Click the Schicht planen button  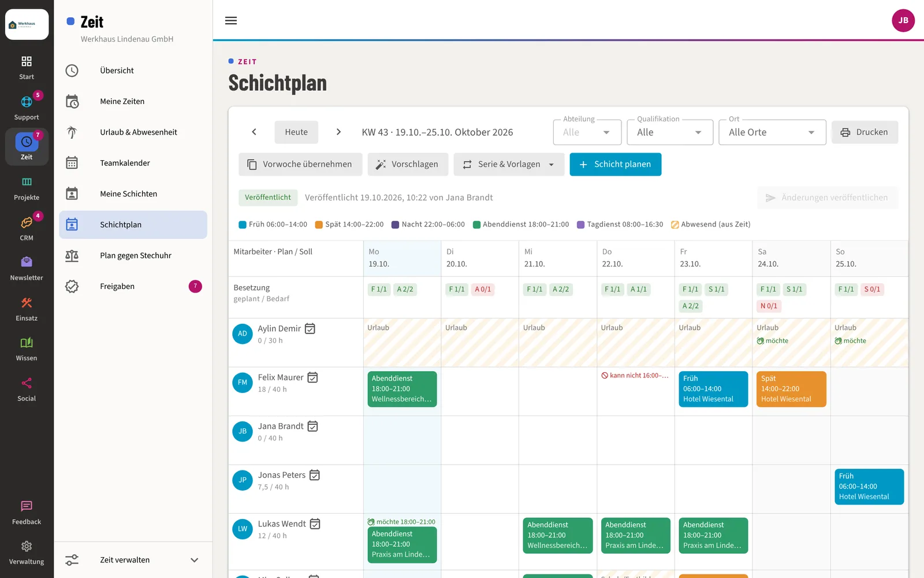[x=615, y=164]
